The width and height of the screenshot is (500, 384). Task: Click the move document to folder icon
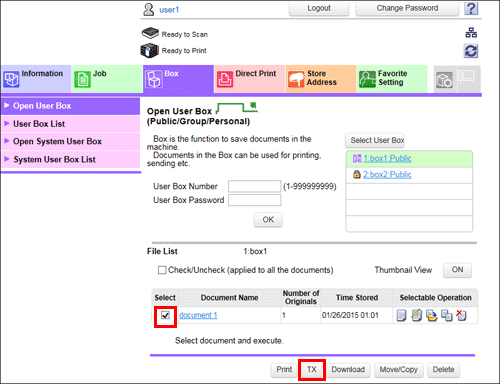pos(431,315)
